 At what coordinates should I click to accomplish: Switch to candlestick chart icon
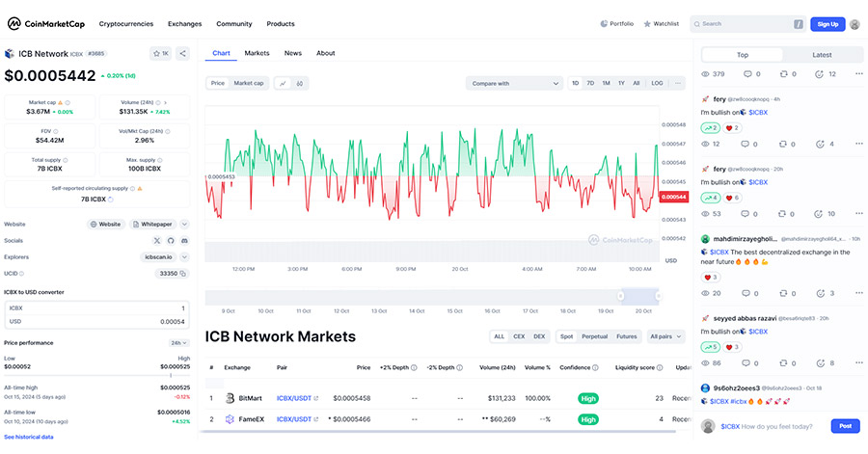point(300,84)
